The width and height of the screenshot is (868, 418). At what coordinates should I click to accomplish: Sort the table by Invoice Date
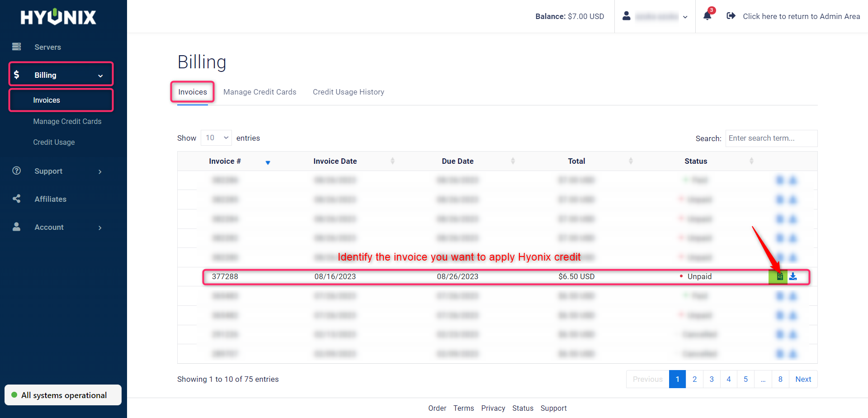[392, 161]
